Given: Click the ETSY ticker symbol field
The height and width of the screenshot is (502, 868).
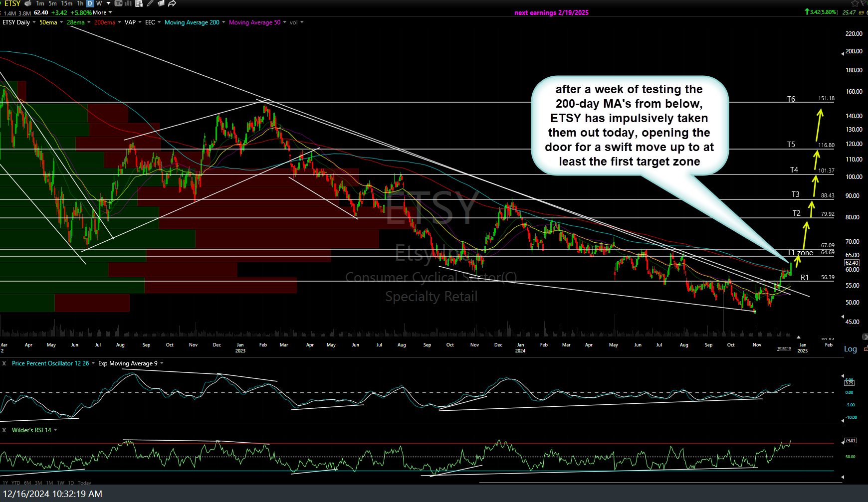Looking at the screenshot, I should tap(12, 3).
